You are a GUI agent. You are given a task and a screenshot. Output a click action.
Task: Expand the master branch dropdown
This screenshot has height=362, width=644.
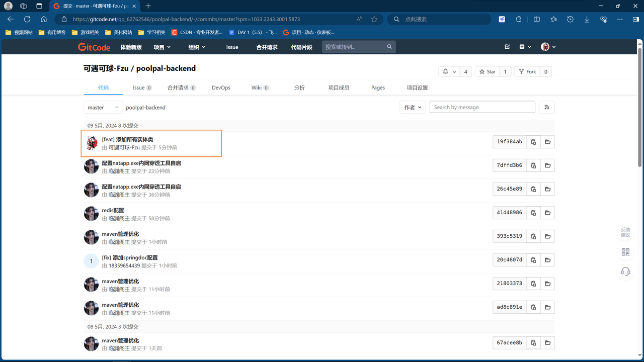(103, 107)
